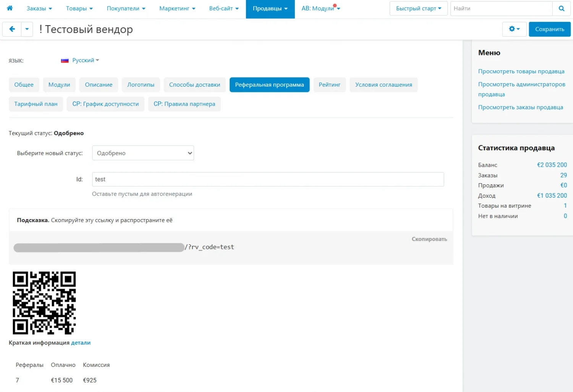
Task: Click the referral QR code image
Action: [44, 303]
